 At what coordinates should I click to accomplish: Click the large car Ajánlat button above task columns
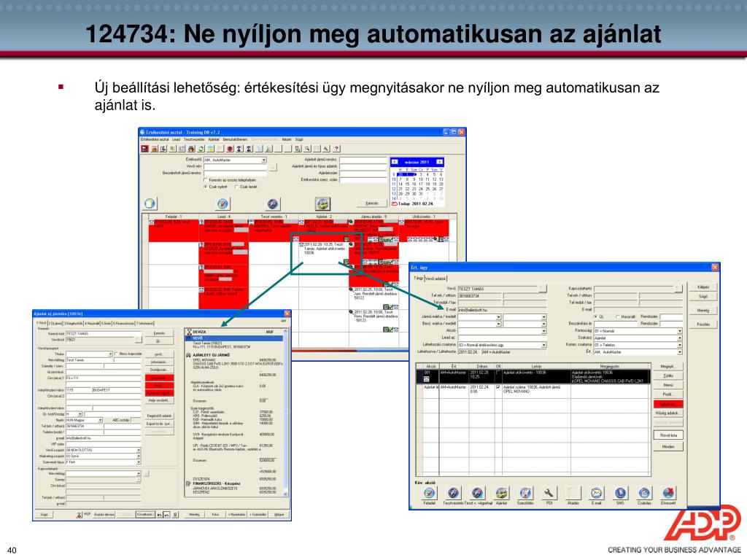[323, 204]
